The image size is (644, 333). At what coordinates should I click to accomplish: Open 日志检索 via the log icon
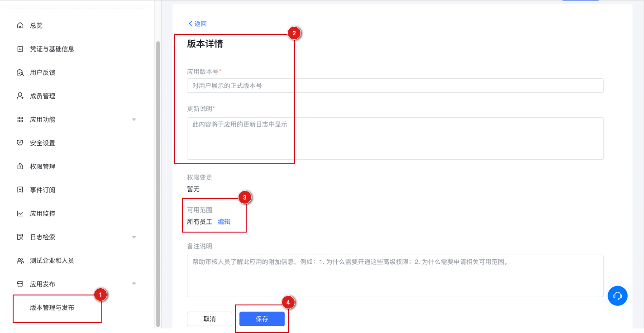[x=20, y=237]
